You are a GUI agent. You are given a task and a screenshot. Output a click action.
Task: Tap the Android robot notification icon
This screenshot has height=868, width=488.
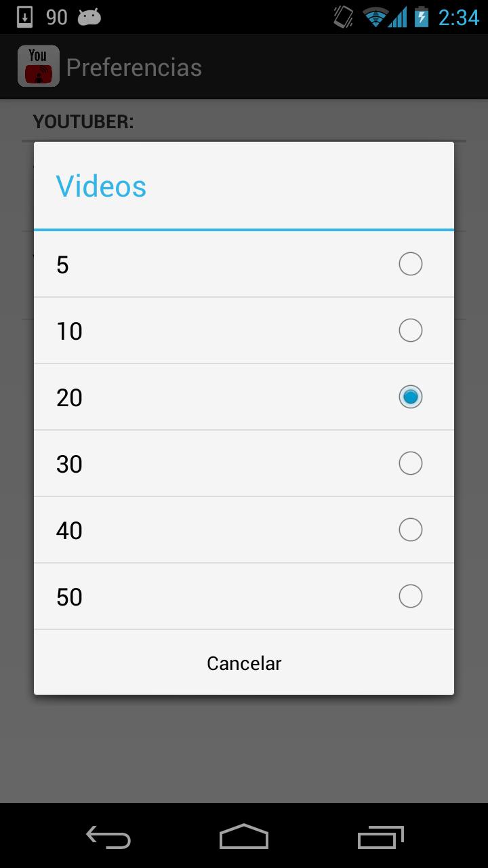coord(89,17)
